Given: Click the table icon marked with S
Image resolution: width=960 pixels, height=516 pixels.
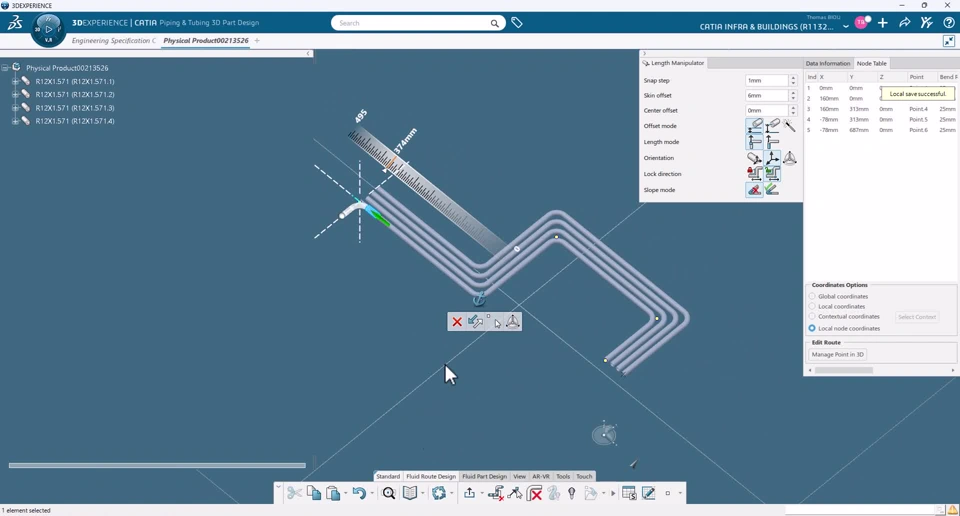Looking at the screenshot, I should [x=629, y=493].
